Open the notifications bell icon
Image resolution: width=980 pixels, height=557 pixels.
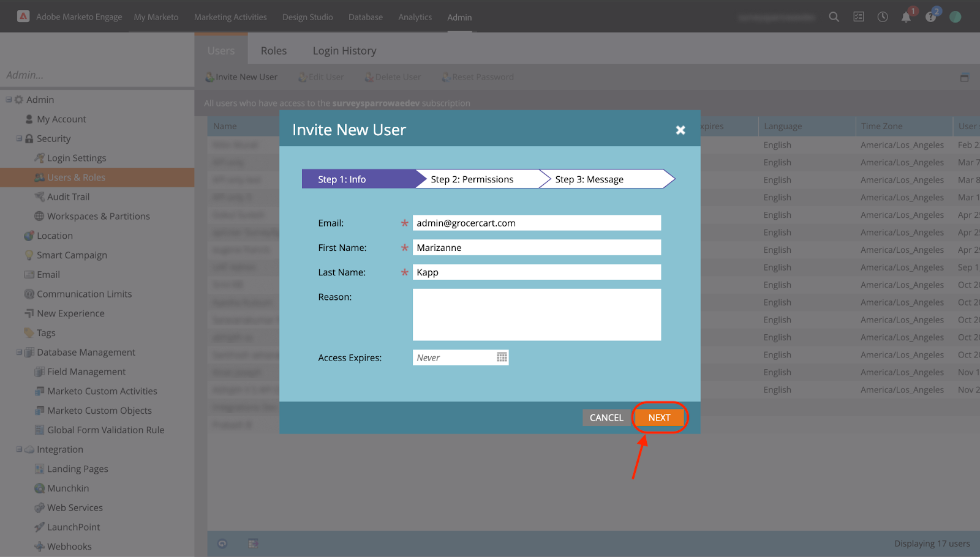(x=906, y=17)
